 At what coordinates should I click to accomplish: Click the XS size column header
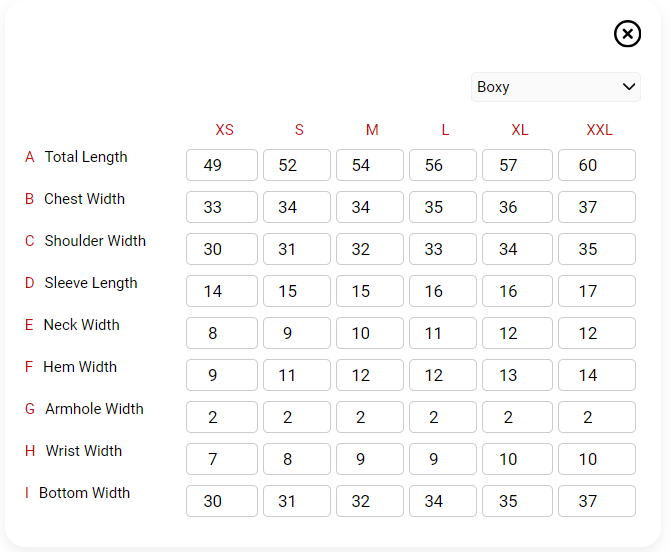click(x=224, y=130)
